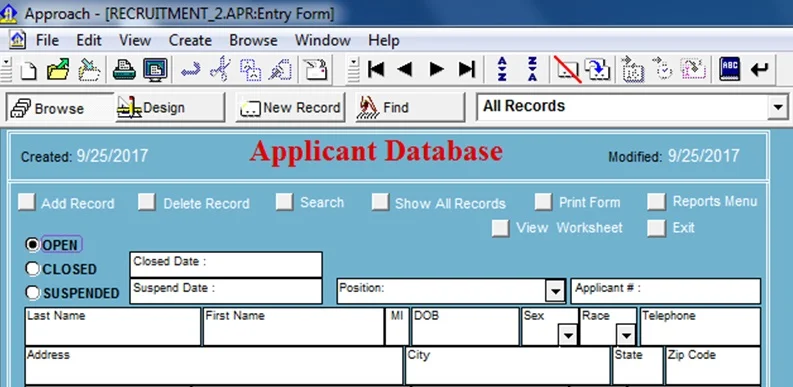Open the Edit menu

89,40
